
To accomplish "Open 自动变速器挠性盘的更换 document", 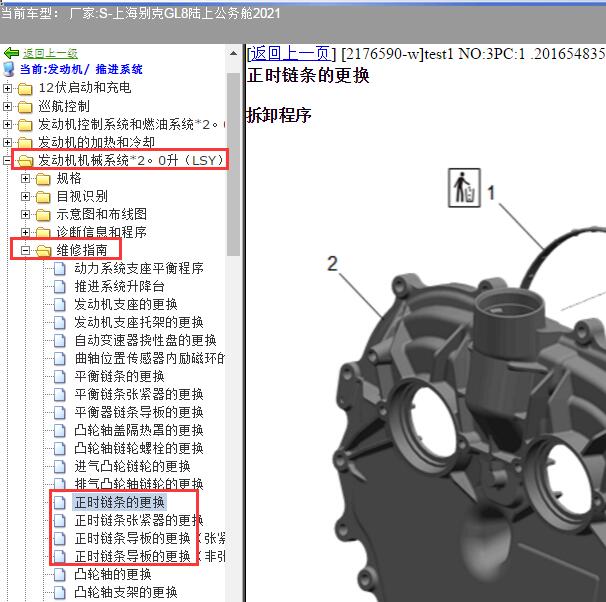I will (x=145, y=340).
